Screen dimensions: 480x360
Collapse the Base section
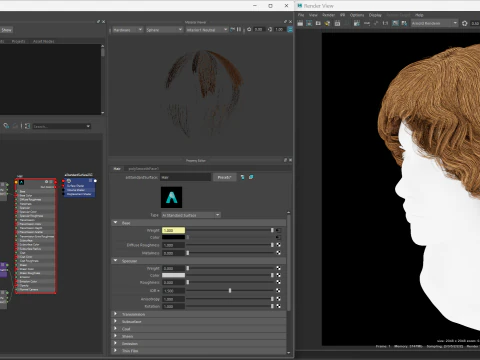[x=115, y=222]
